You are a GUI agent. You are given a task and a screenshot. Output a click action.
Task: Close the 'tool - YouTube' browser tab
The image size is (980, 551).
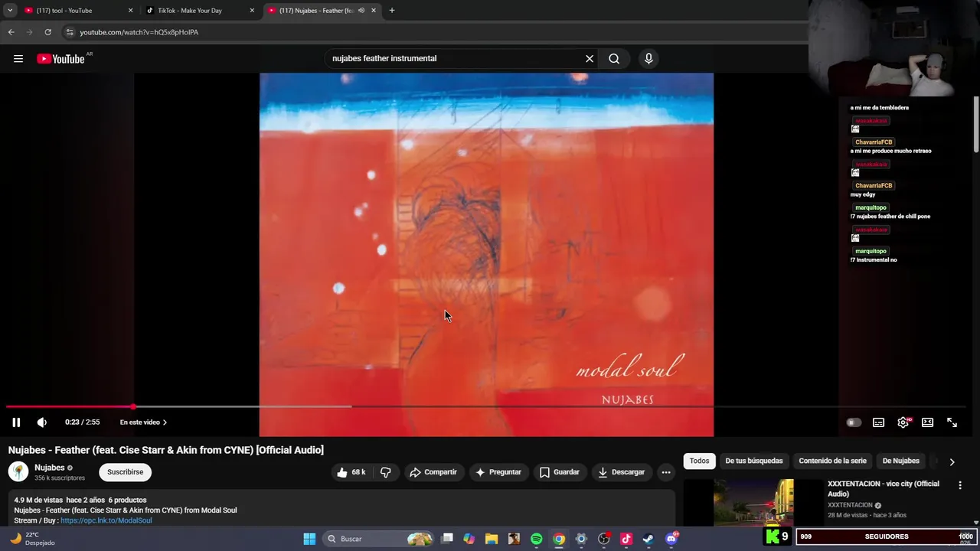tap(130, 11)
